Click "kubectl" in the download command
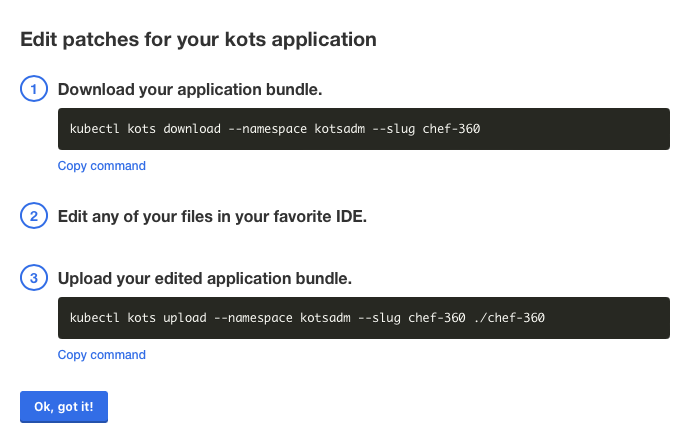The height and width of the screenshot is (443, 690). [94, 129]
